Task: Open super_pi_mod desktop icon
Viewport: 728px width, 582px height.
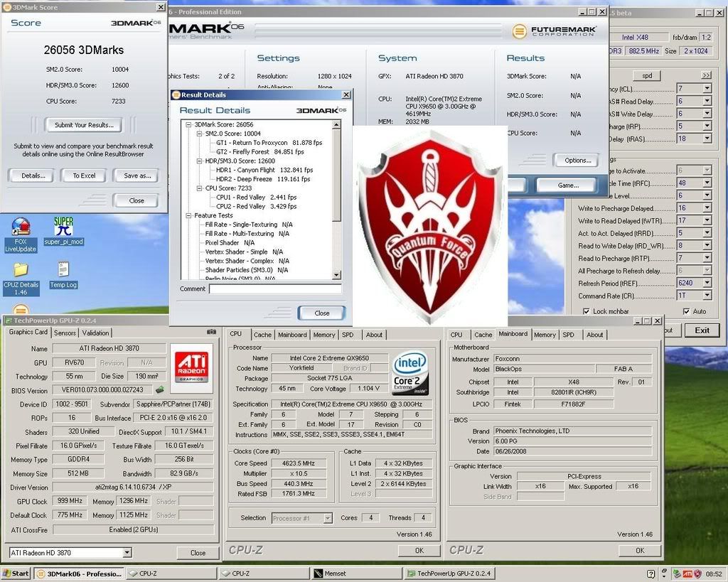Action: coord(63,231)
